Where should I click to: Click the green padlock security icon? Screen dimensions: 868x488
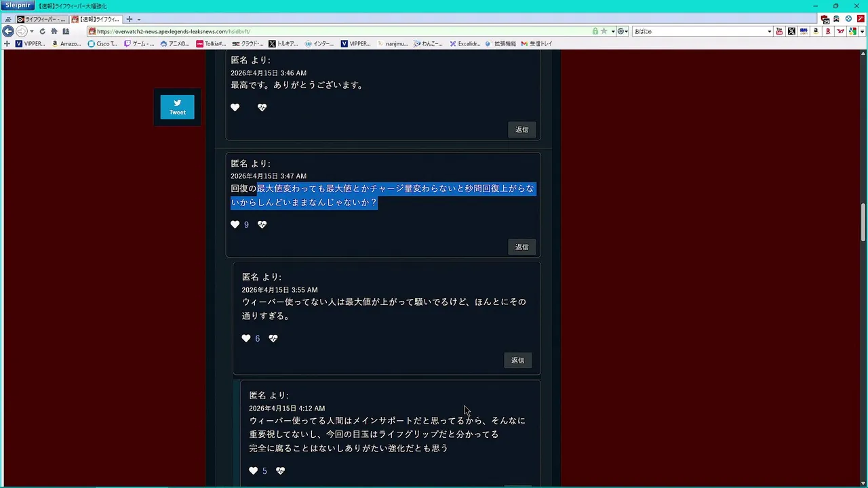[595, 31]
